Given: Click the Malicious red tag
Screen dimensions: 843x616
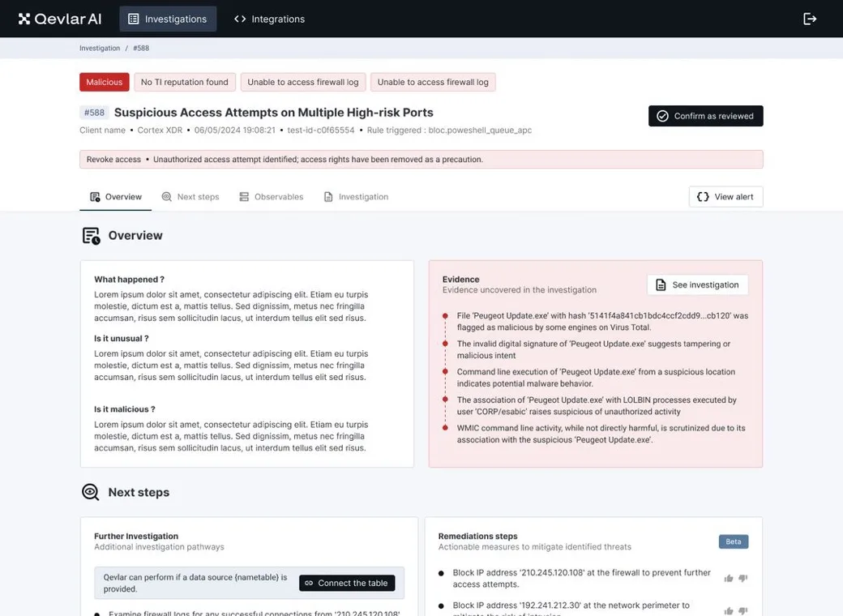Looking at the screenshot, I should pyautogui.click(x=105, y=82).
